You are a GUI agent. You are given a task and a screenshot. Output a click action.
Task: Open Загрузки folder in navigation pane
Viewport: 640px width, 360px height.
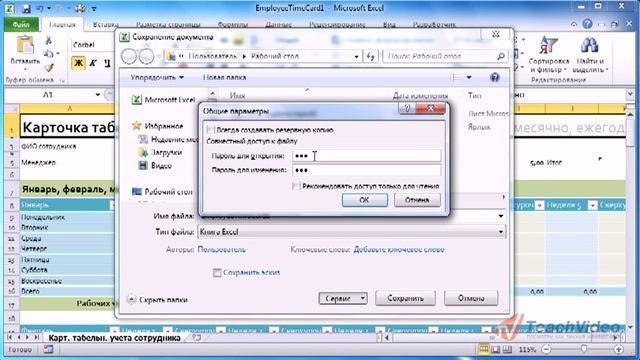click(160, 152)
